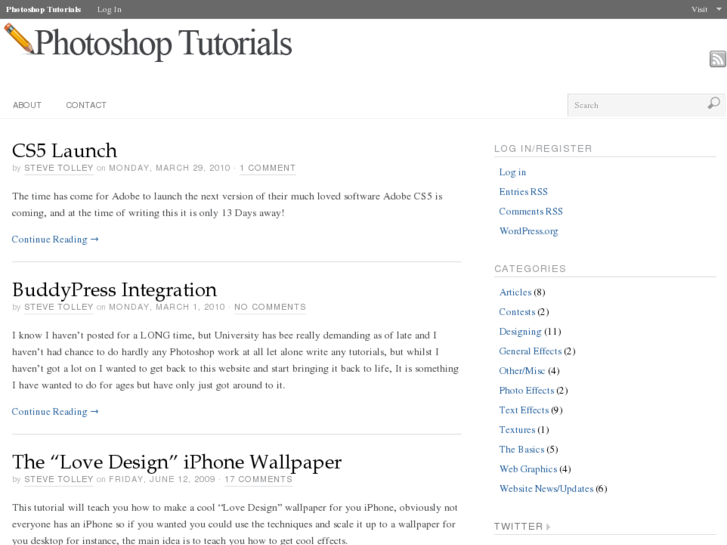Viewport: 727px width, 545px height.
Task: Open the Other/Misc category
Action: click(x=522, y=371)
